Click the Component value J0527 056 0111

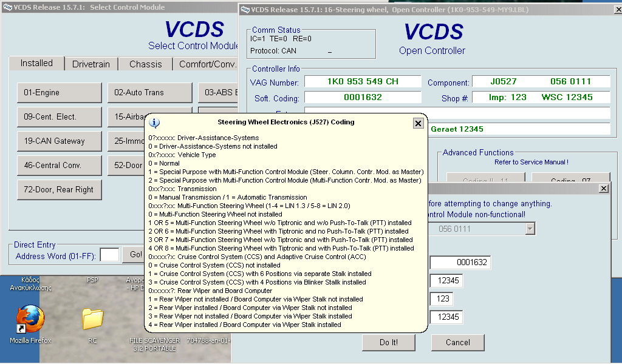(x=541, y=81)
